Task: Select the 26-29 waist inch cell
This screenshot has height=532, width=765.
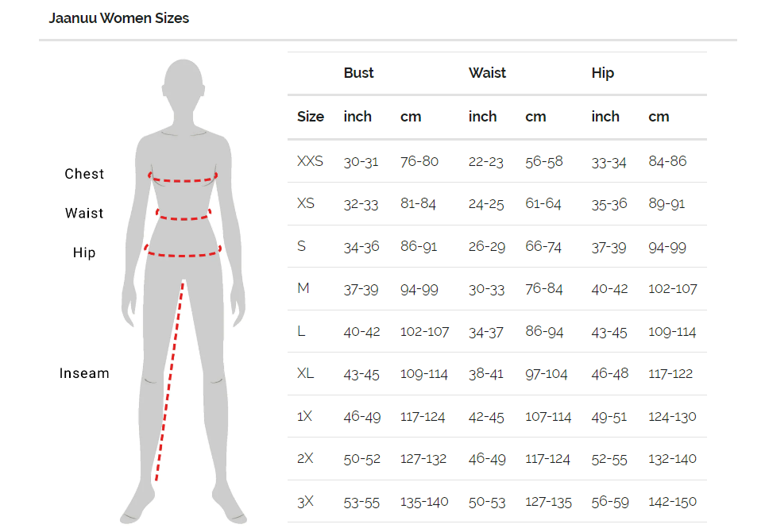Action: tap(486, 247)
